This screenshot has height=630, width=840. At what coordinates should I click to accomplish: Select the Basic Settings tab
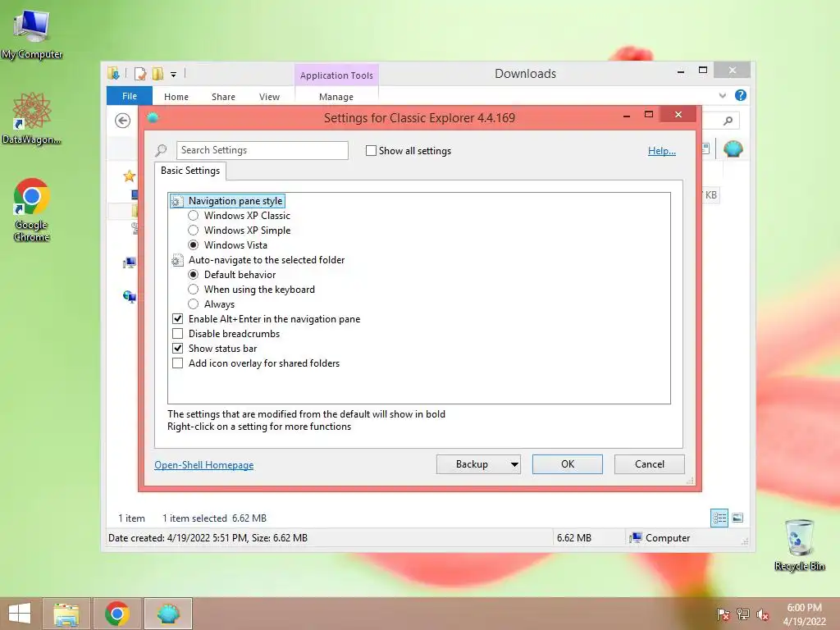coord(190,171)
